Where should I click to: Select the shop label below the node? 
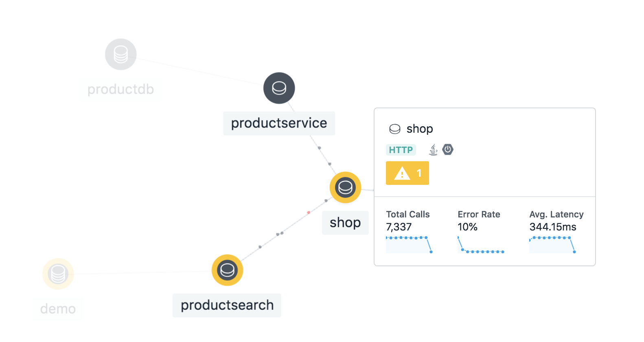pos(345,223)
